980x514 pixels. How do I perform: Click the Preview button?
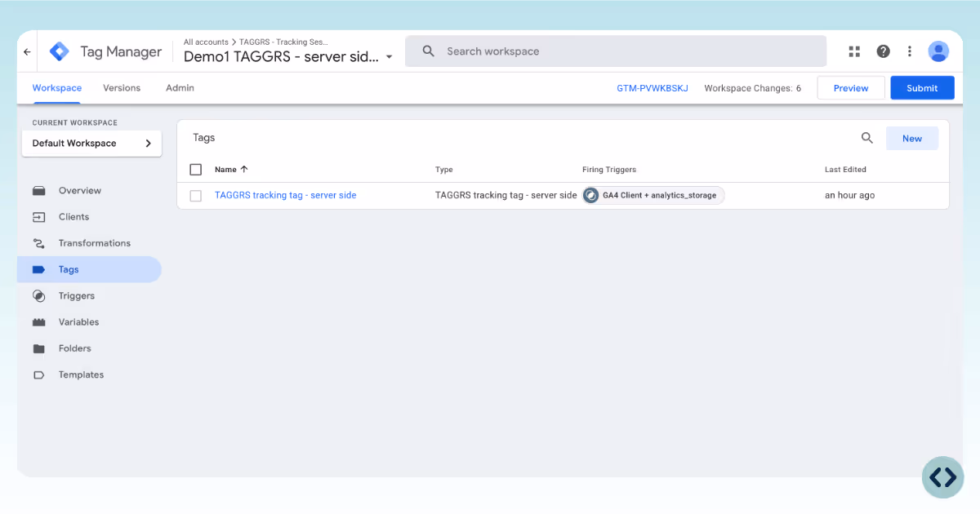[851, 88]
